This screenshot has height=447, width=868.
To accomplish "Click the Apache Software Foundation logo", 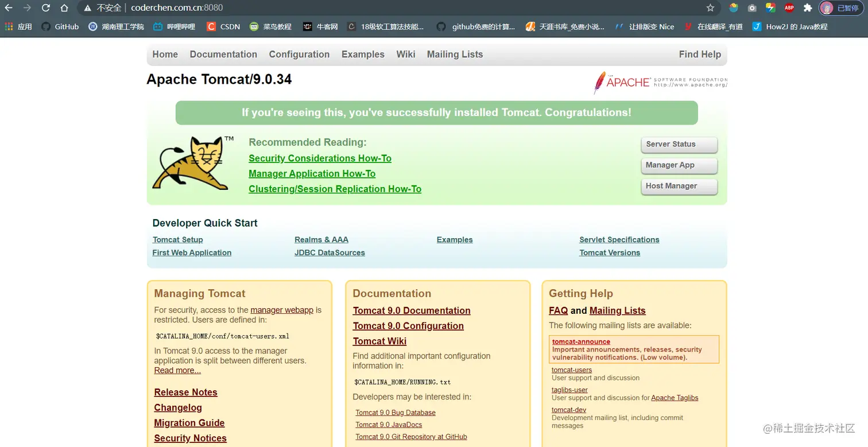I will coord(660,83).
